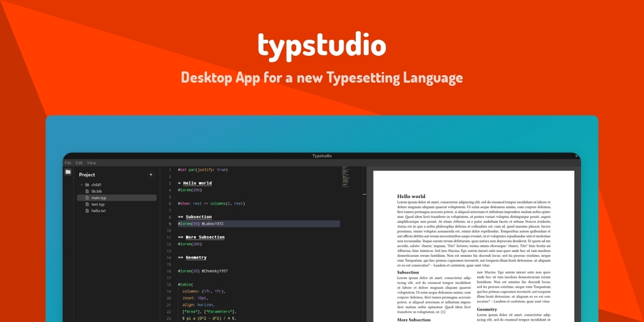Click '@Chomsky1957' on line 16
Viewport: 644px width, 322px height.
215,271
